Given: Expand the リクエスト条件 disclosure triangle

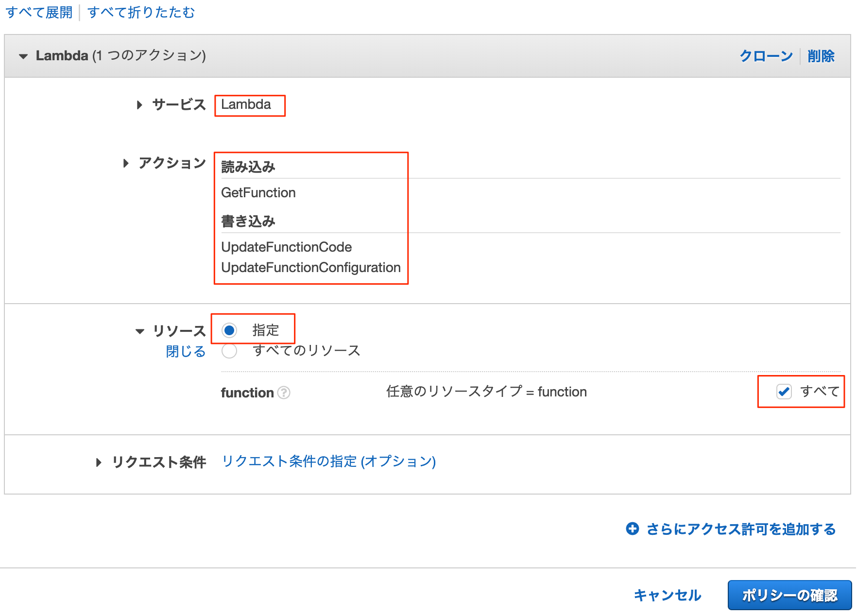Looking at the screenshot, I should click(99, 462).
